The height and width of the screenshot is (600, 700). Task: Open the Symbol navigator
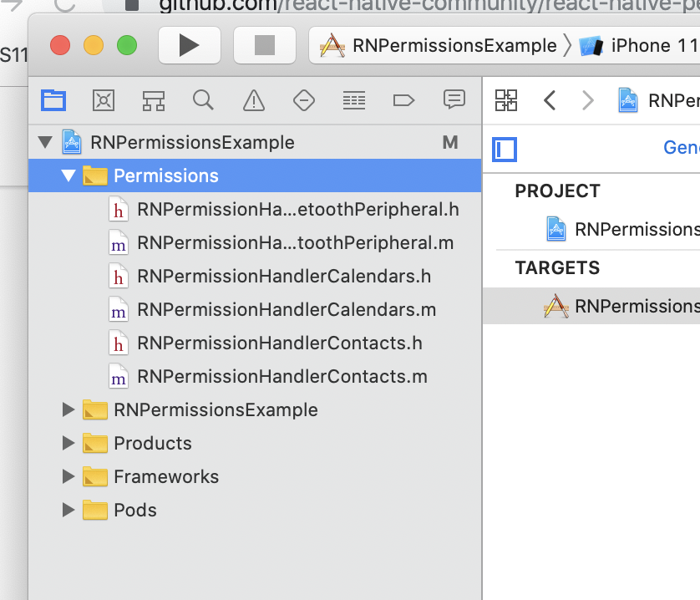154,100
